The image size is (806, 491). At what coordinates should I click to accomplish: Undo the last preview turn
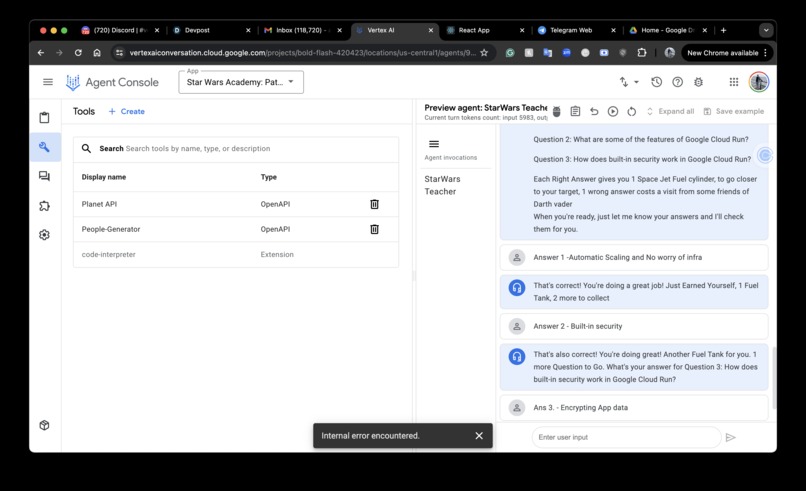[x=594, y=112]
